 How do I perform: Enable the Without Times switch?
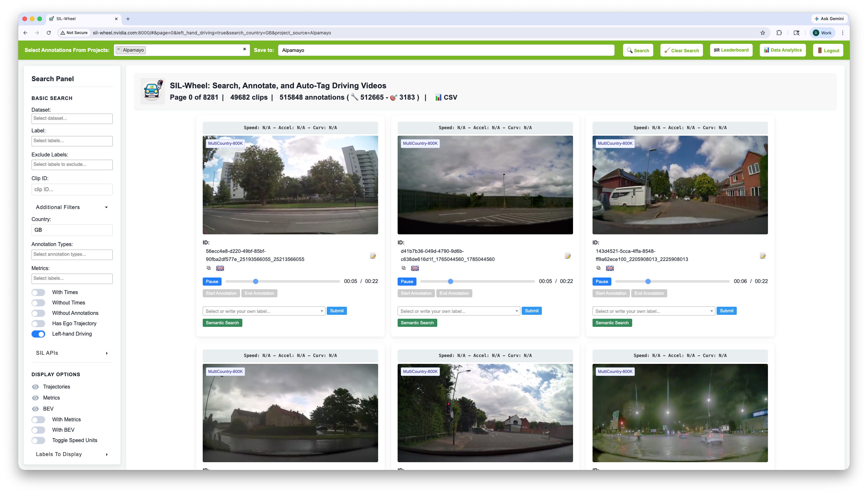pos(38,303)
